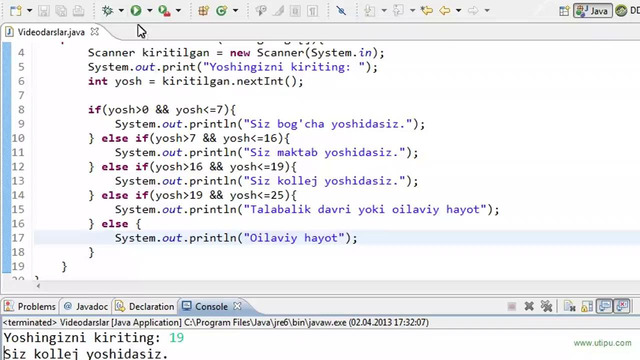Click the New Java Package icon

coord(203,11)
